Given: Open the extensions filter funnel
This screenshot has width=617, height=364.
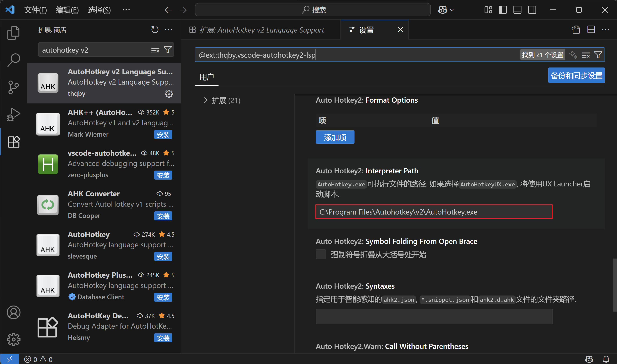Looking at the screenshot, I should coord(168,50).
